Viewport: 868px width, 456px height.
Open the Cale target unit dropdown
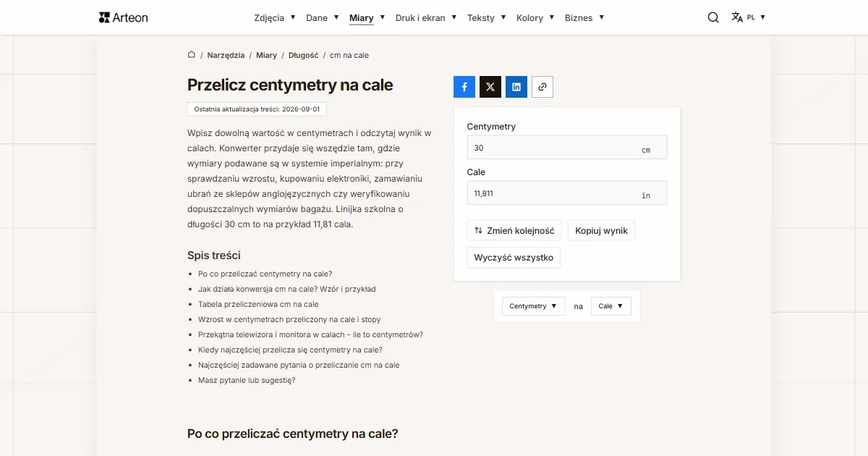click(x=611, y=306)
